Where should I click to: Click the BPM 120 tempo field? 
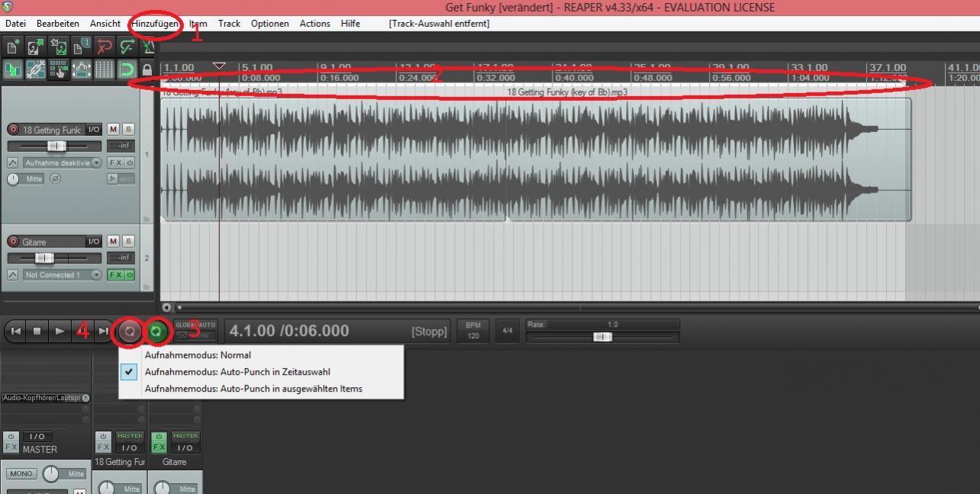tap(473, 331)
